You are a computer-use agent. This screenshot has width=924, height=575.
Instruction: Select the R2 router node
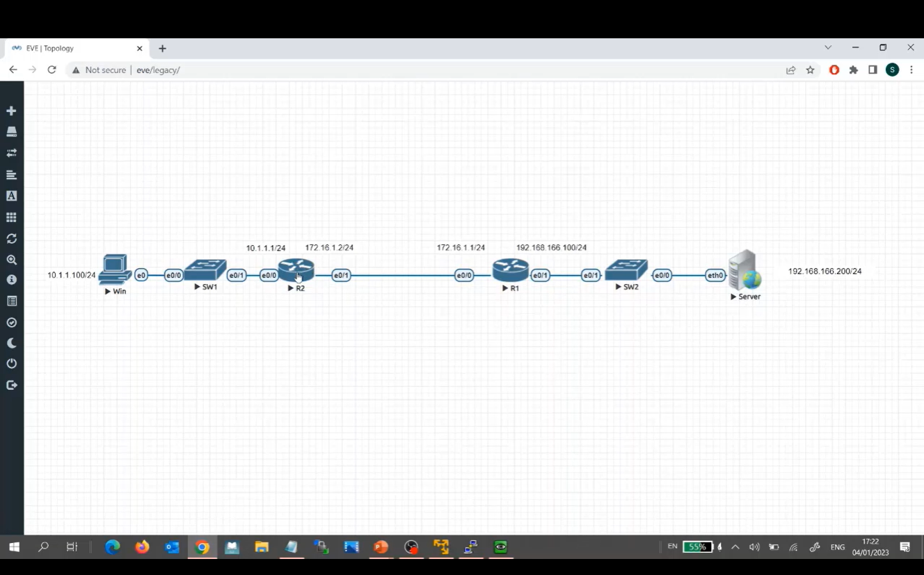click(x=296, y=271)
